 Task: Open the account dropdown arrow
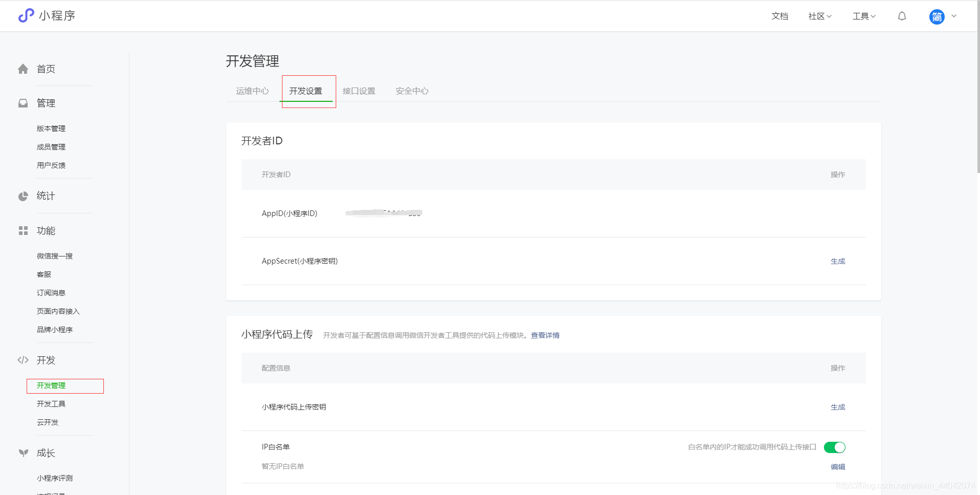click(x=954, y=16)
